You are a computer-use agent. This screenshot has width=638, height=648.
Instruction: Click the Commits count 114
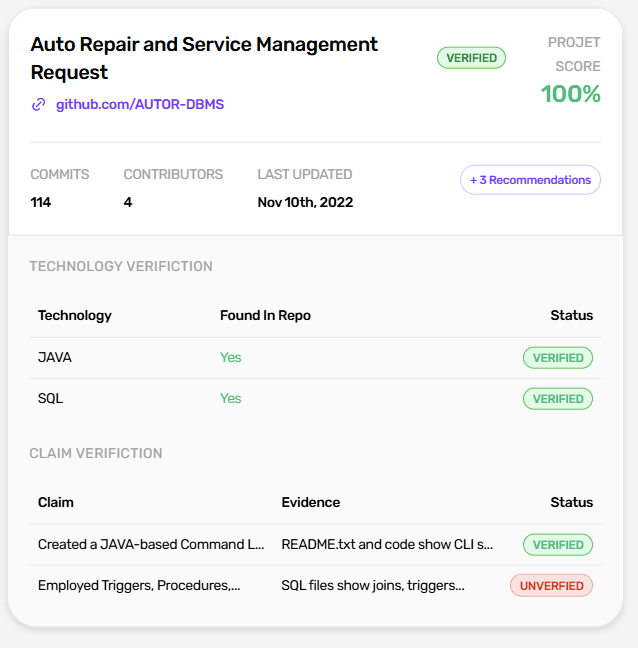pos(41,202)
